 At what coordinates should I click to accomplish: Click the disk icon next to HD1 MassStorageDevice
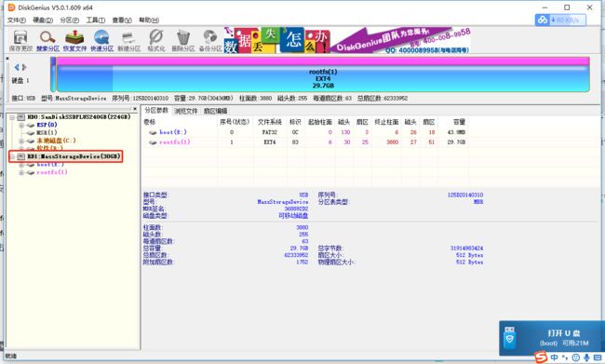click(x=21, y=156)
